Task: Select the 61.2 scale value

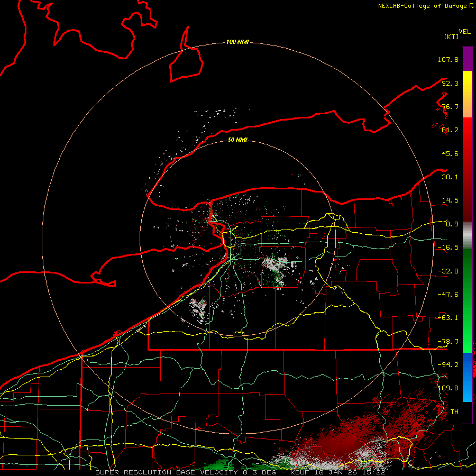Action: click(x=450, y=130)
